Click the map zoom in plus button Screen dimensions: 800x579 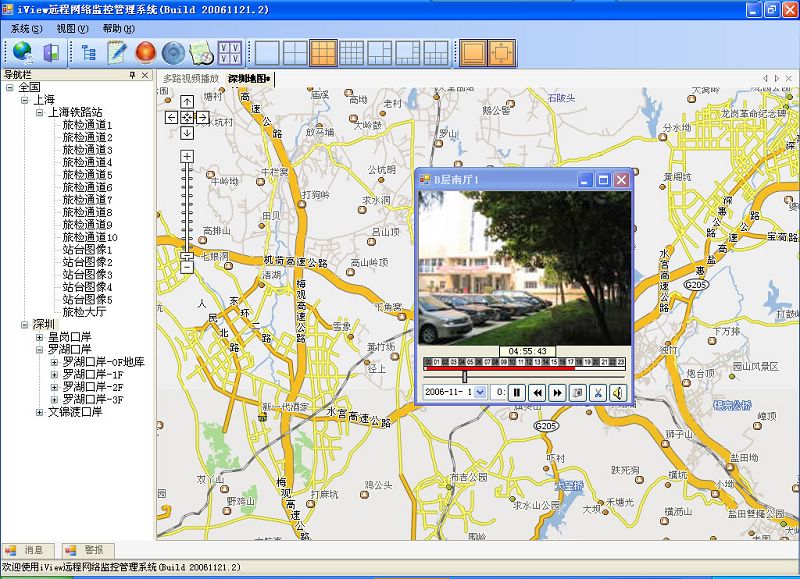point(186,156)
